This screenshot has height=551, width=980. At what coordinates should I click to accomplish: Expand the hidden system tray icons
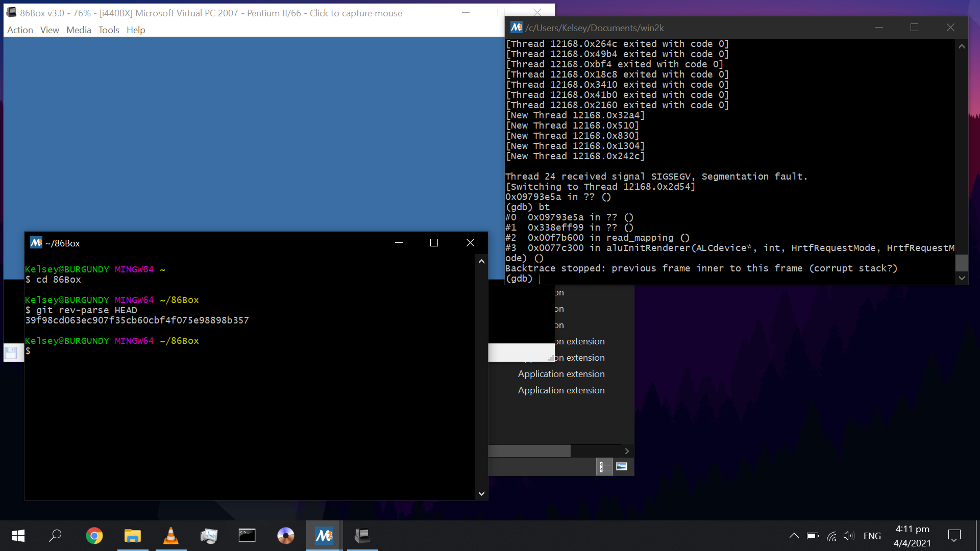click(794, 536)
